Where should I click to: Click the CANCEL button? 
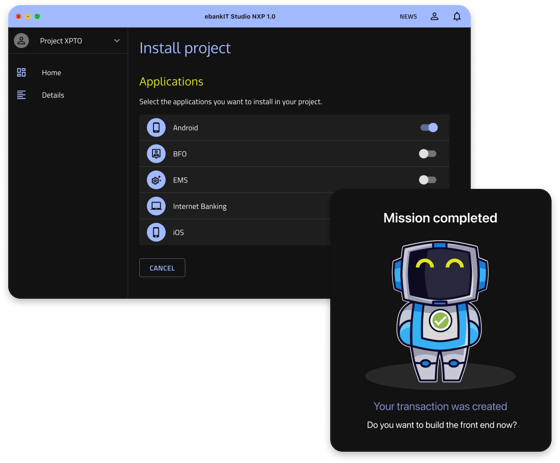162,268
